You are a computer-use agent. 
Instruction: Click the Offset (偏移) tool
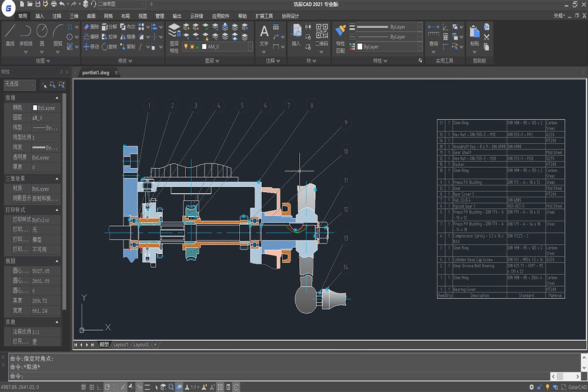(x=91, y=37)
